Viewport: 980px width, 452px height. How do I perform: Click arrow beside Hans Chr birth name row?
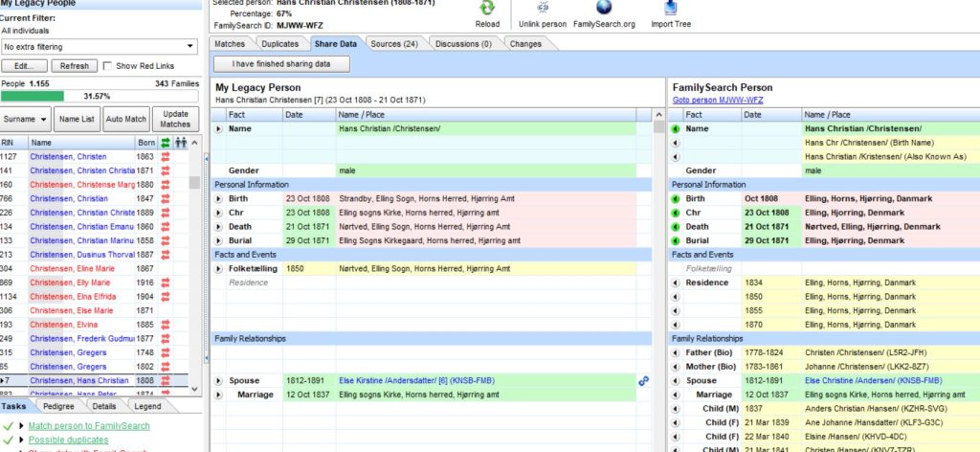676,143
